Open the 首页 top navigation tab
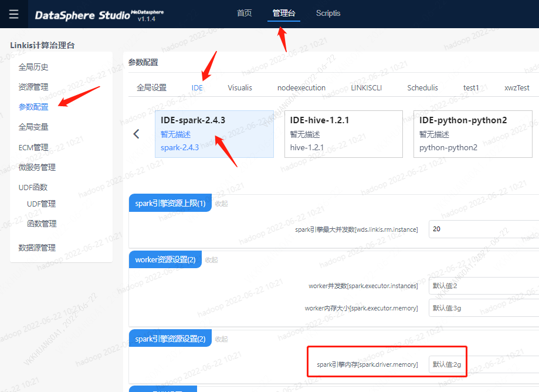The height and width of the screenshot is (392, 539). [x=244, y=13]
